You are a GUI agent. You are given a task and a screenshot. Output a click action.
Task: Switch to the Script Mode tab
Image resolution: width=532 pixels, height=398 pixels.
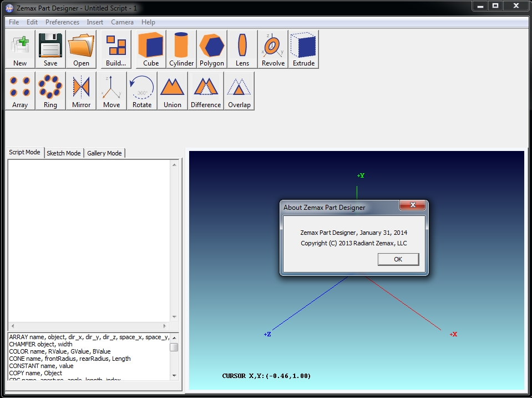click(25, 152)
